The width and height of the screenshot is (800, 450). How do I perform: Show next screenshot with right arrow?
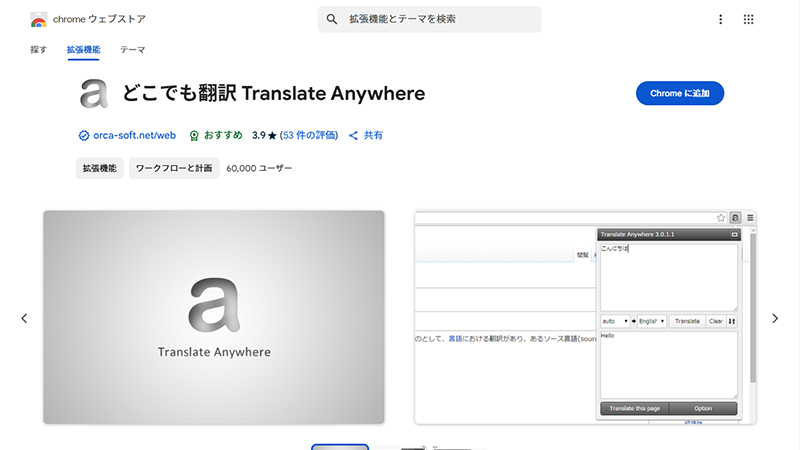coord(775,318)
